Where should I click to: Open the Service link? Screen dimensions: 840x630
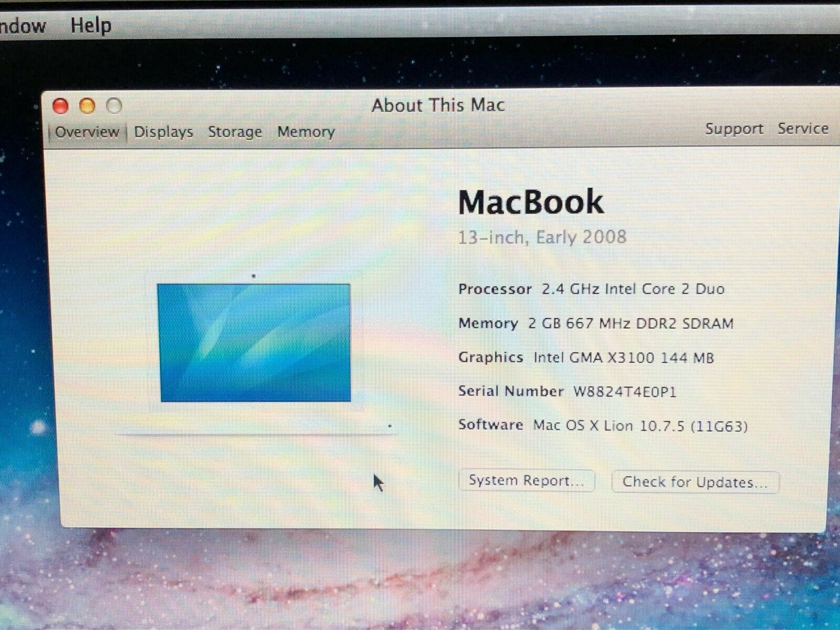coord(803,129)
